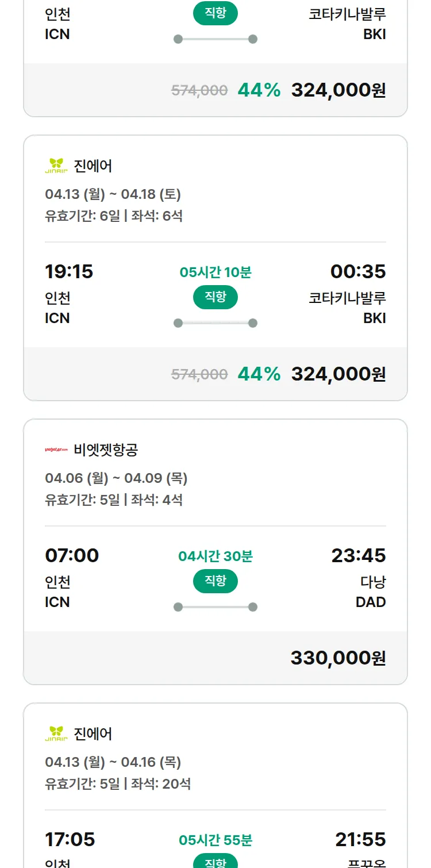Click the route line in the Vietjet card
This screenshot has width=431, height=868.
[x=215, y=607]
